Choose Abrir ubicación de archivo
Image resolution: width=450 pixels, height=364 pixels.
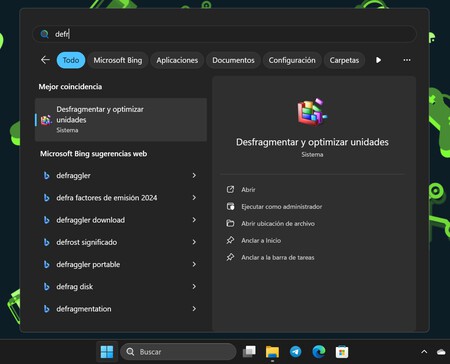point(278,224)
